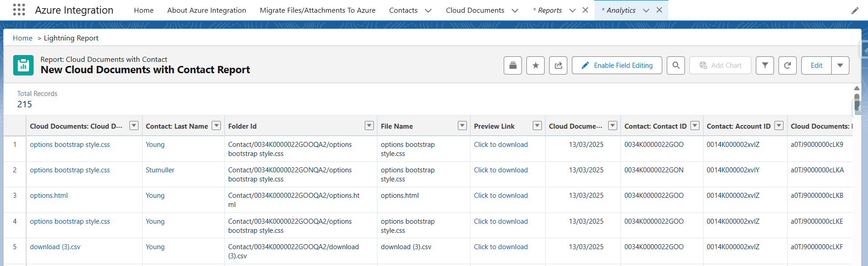868x266 pixels.
Task: Switch to the Reports tab
Action: pyautogui.click(x=550, y=10)
